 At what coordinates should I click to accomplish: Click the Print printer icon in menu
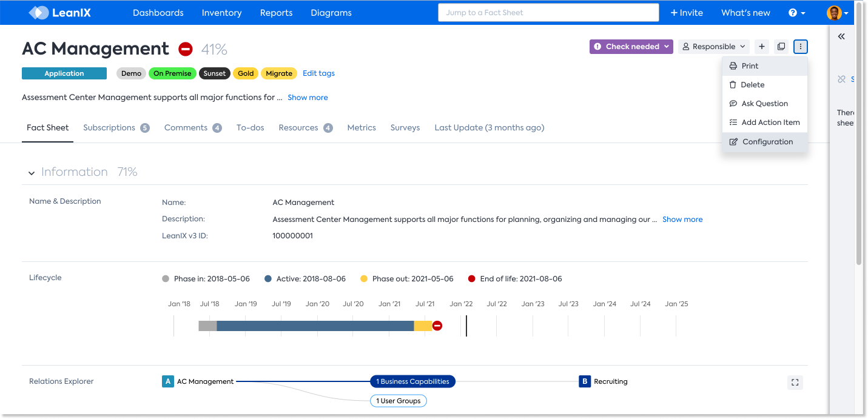[733, 66]
